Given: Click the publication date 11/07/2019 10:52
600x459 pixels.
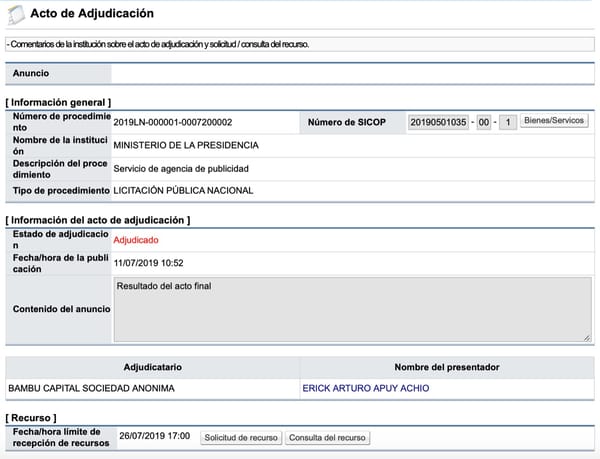Looking at the screenshot, I should click(148, 263).
